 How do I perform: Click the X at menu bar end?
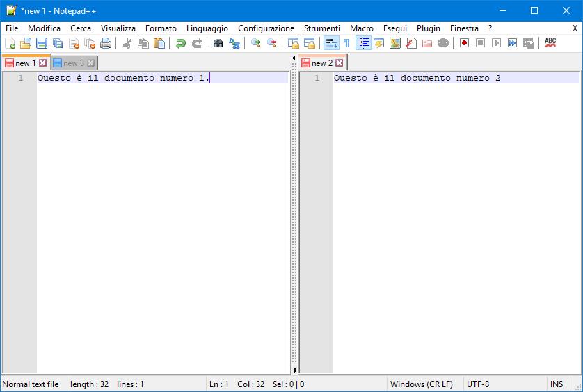coord(575,28)
